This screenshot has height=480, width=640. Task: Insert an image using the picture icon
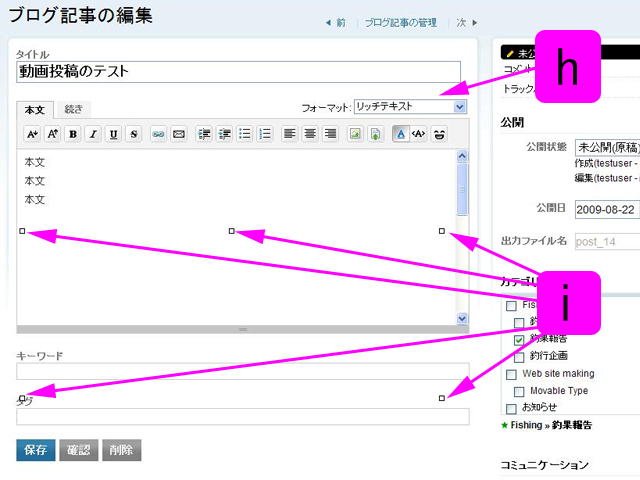click(354, 133)
